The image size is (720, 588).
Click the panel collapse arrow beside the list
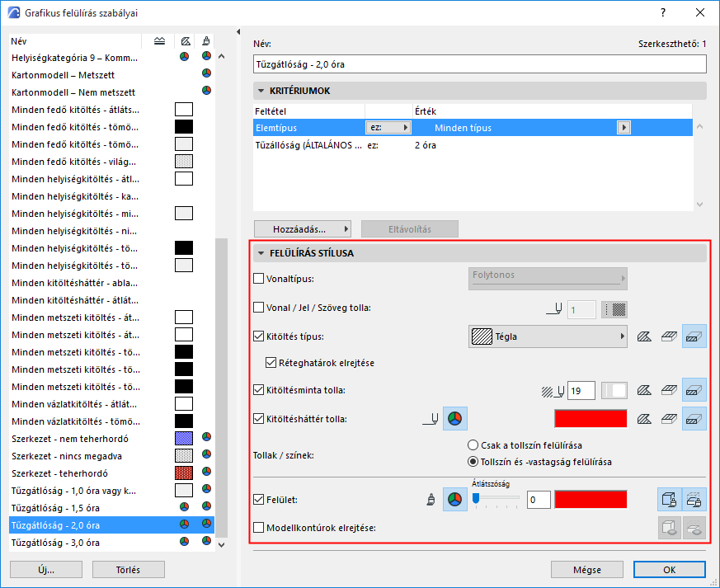pos(238,31)
